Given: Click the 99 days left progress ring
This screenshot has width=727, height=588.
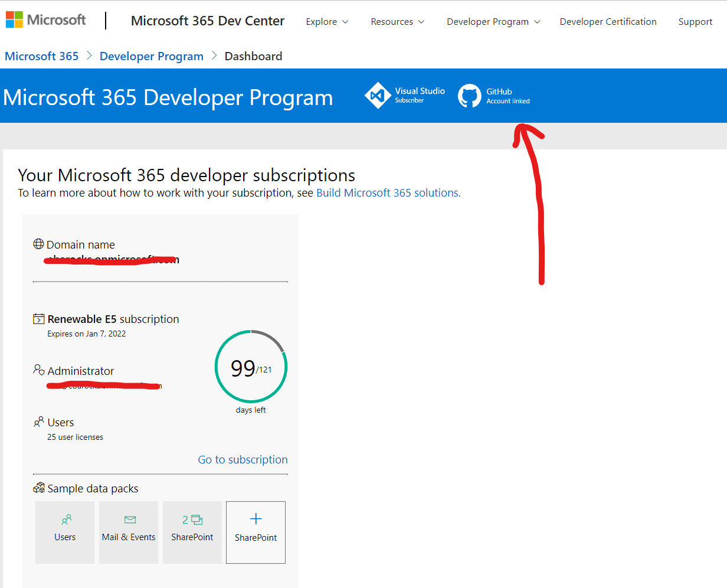Looking at the screenshot, I should (251, 367).
